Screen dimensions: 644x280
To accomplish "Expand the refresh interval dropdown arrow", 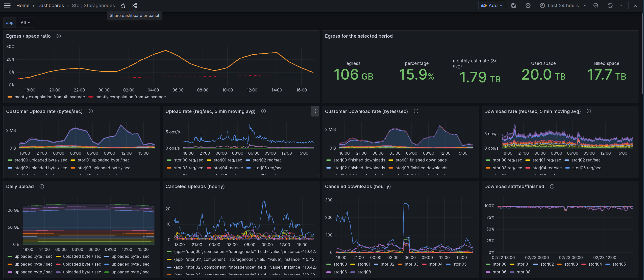I will point(621,6).
